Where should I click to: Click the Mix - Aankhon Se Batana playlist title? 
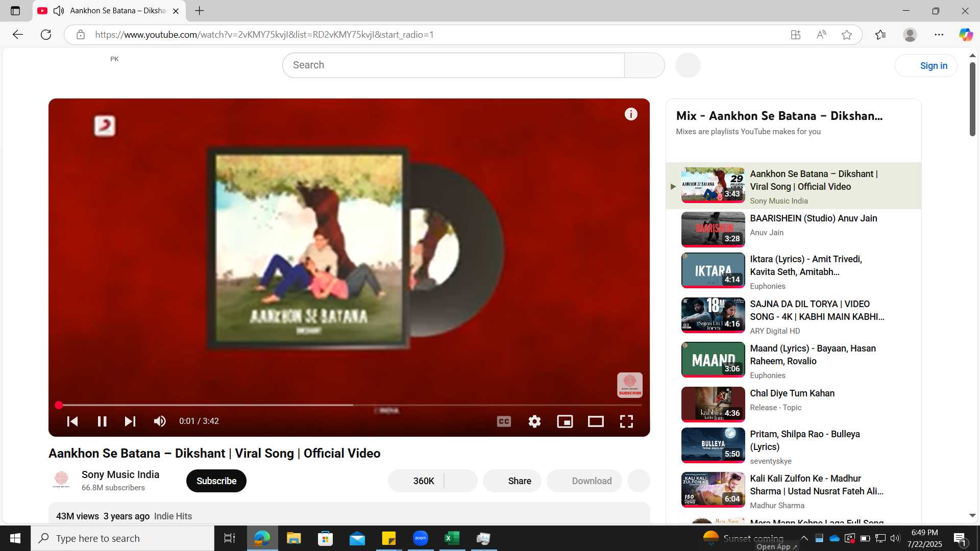click(779, 116)
